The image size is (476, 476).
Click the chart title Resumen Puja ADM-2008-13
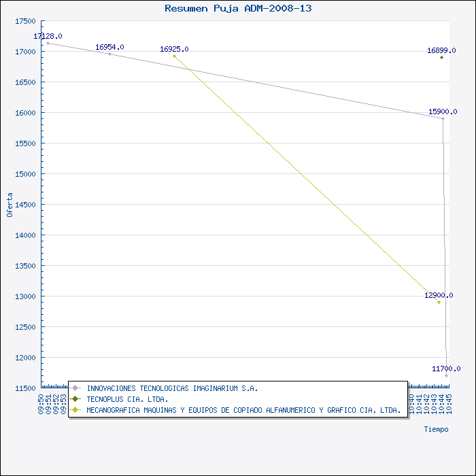(238, 8)
